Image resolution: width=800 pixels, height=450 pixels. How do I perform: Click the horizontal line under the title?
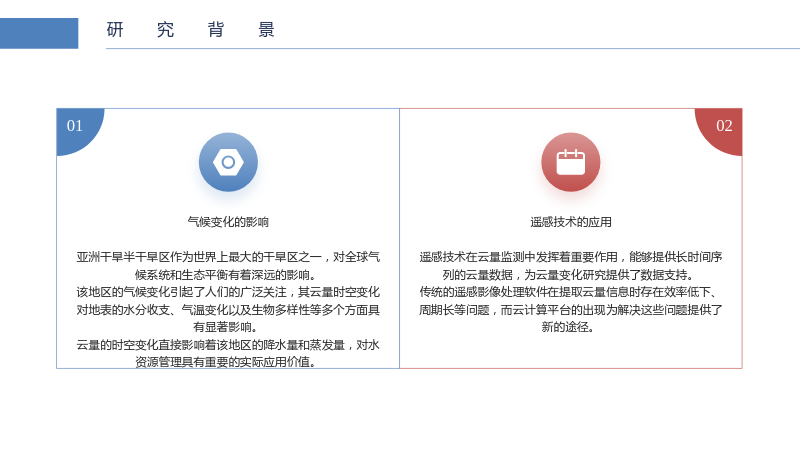(453, 48)
